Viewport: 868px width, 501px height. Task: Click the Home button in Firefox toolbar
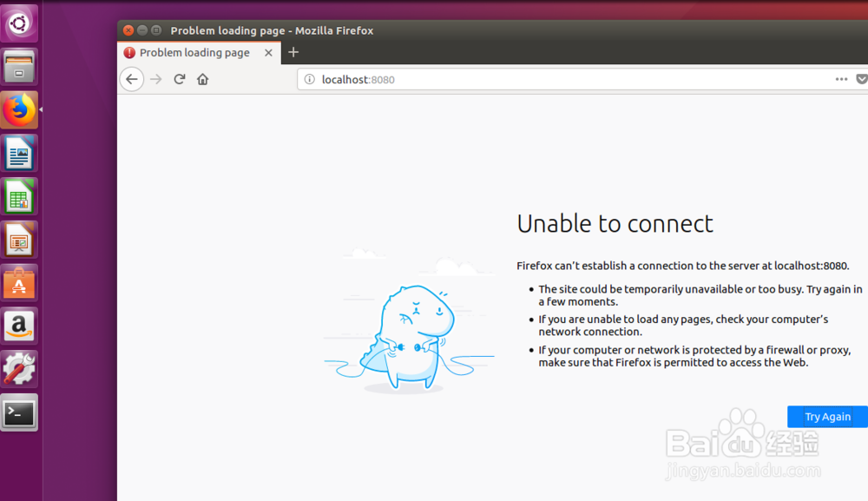click(203, 79)
